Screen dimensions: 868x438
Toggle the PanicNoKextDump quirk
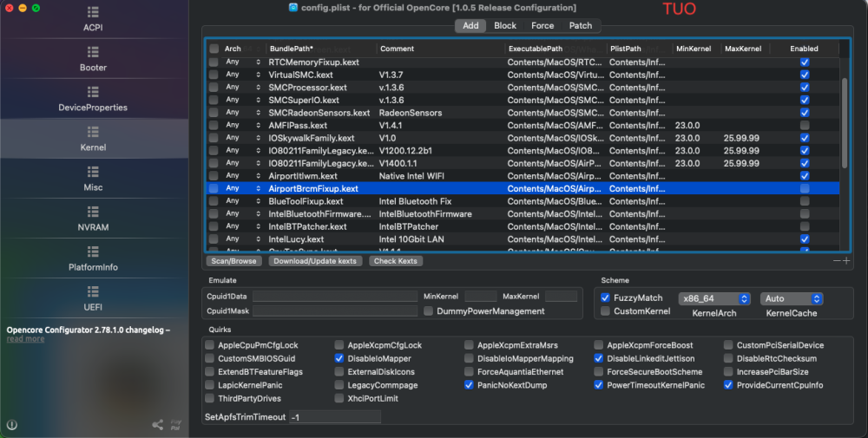click(x=469, y=385)
